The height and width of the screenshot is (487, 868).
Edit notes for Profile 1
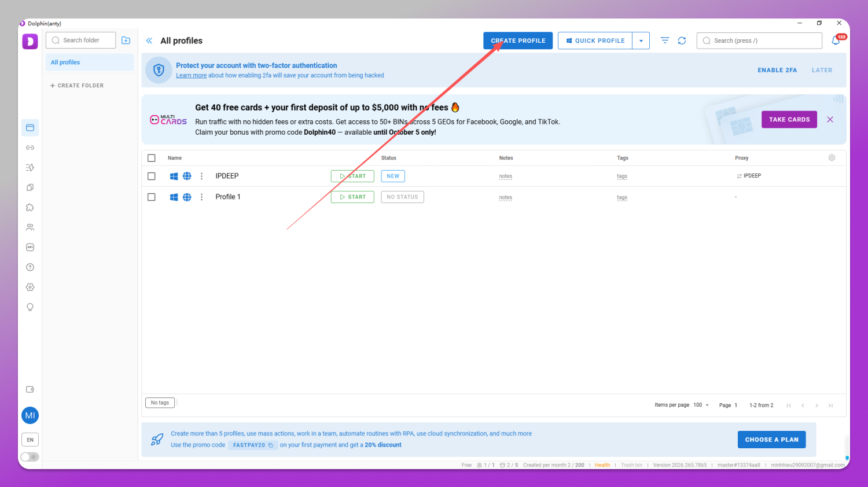tap(506, 198)
